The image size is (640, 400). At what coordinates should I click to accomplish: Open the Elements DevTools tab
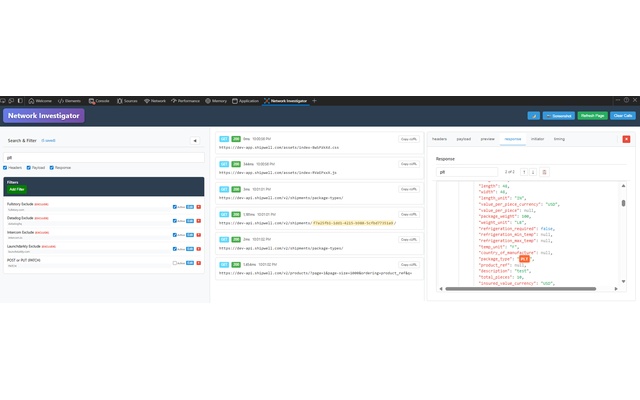pyautogui.click(x=69, y=101)
